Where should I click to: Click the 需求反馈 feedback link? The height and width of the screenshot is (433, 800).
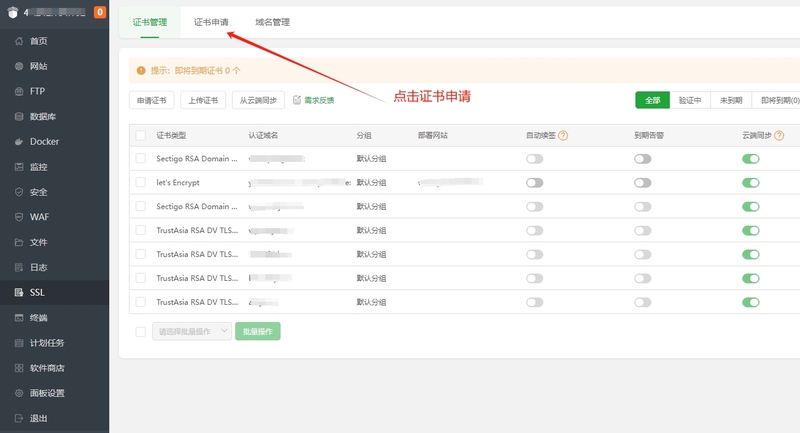(x=314, y=100)
